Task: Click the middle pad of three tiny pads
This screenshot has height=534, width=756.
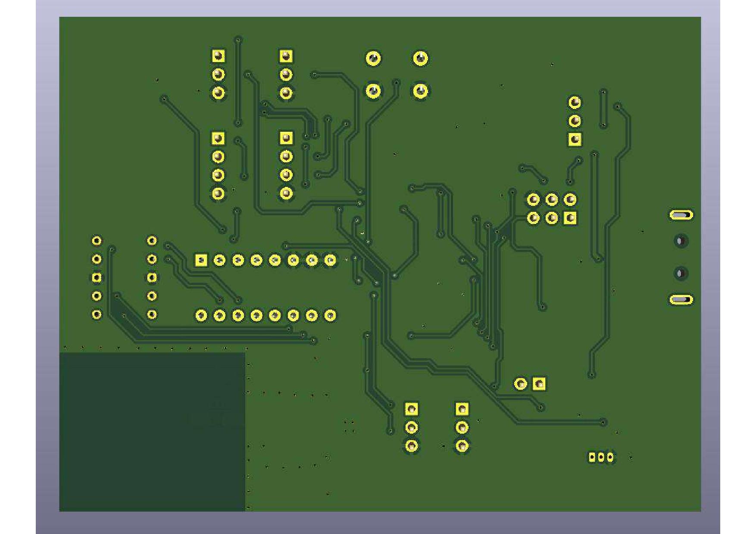Action: pos(601,457)
